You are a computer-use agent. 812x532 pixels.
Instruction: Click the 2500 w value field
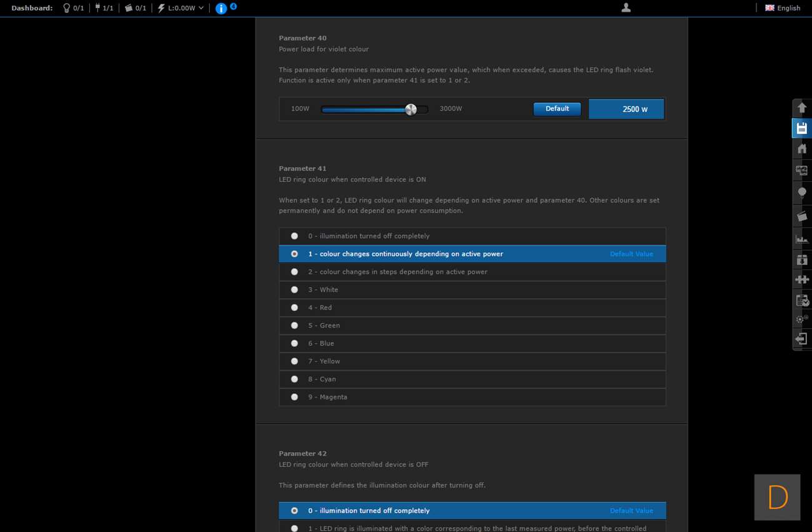tap(626, 109)
